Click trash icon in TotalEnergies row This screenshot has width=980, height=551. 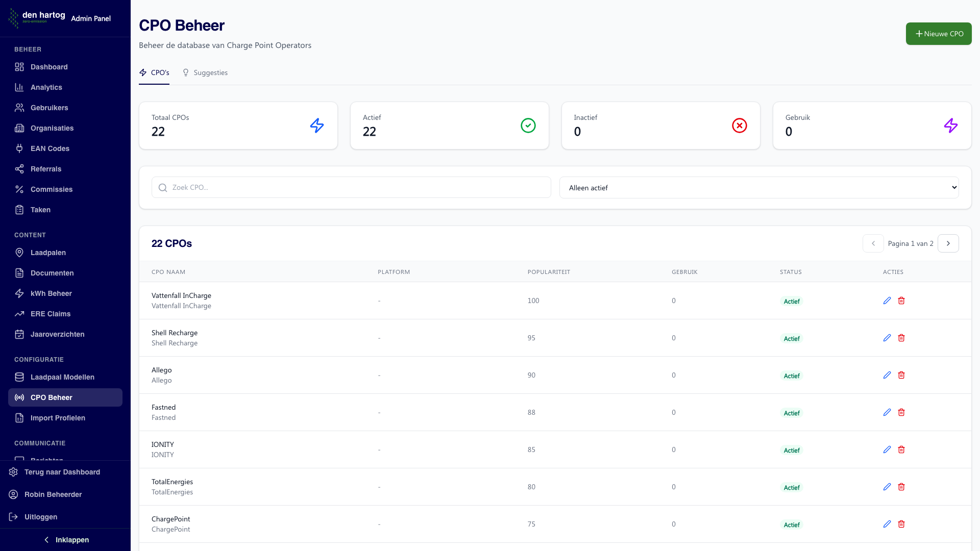coord(901,487)
